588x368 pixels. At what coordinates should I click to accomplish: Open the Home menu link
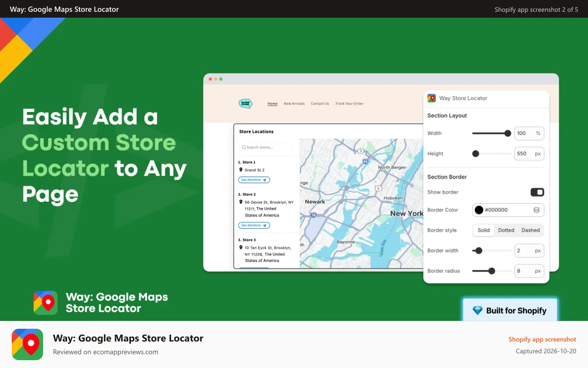[272, 104]
